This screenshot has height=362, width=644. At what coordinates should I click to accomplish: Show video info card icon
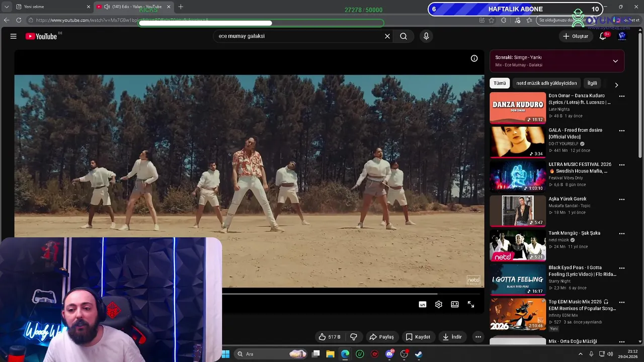coord(474,58)
